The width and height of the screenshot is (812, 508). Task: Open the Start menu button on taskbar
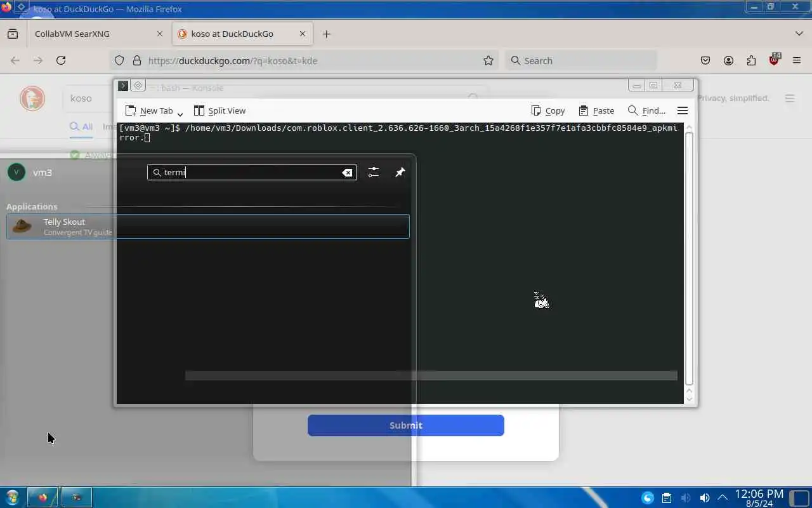click(12, 497)
